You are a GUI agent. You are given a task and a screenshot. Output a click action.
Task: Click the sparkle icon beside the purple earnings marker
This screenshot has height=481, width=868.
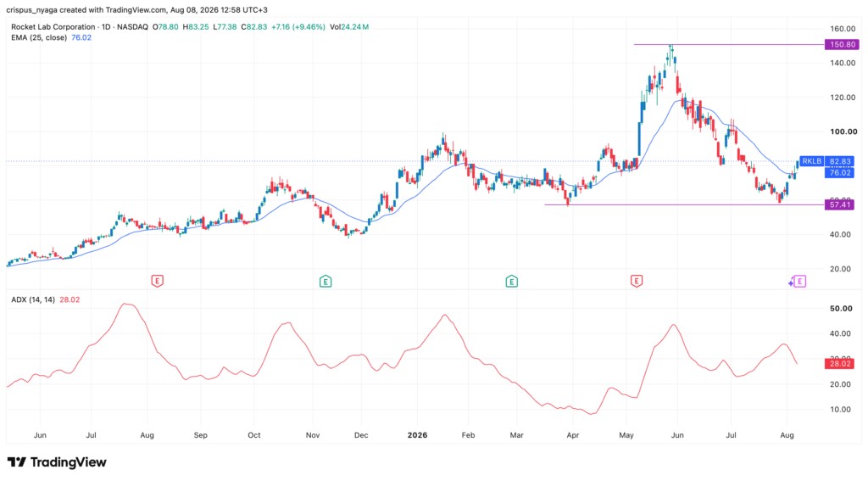(x=792, y=282)
